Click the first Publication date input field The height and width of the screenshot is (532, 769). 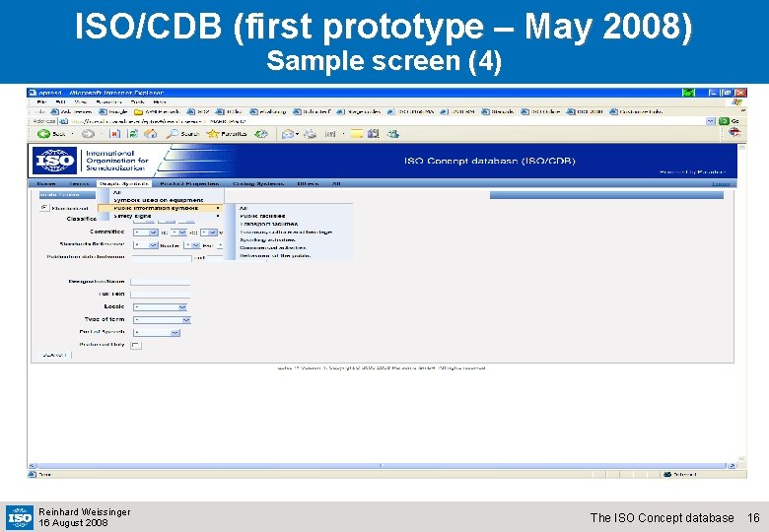point(163,257)
